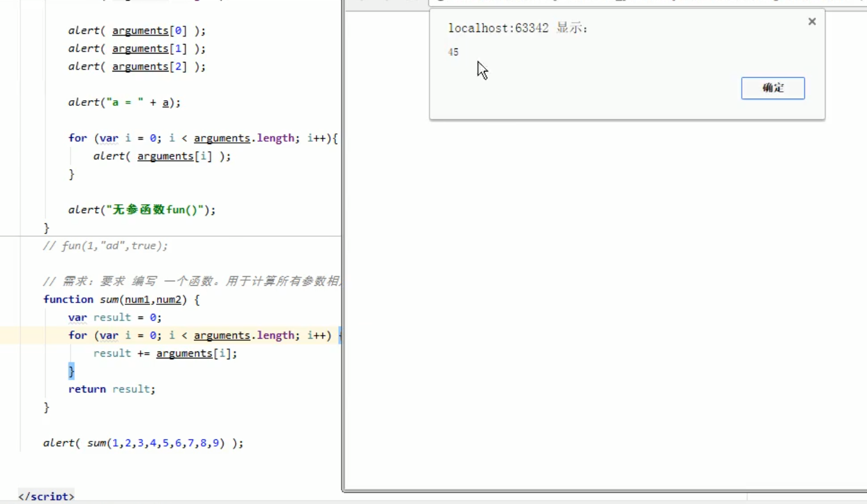Close the localhost alert dialog
867x504 pixels.
coord(811,22)
